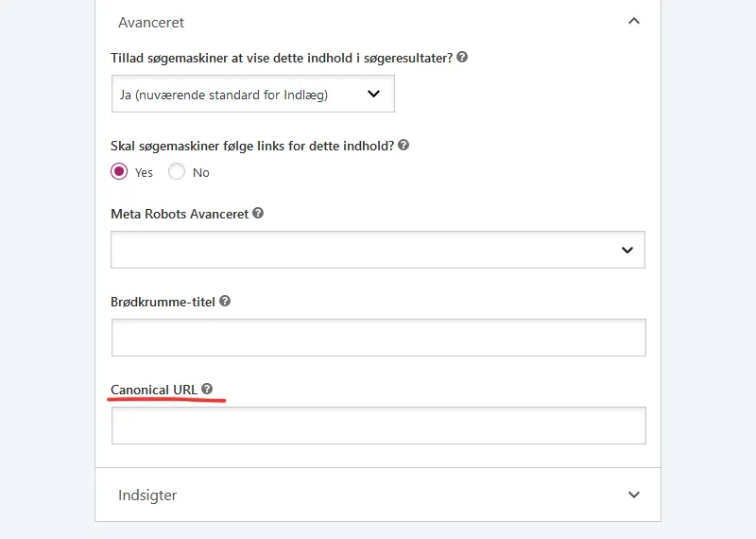
Task: Collapse the Avanceret section
Action: tap(634, 21)
